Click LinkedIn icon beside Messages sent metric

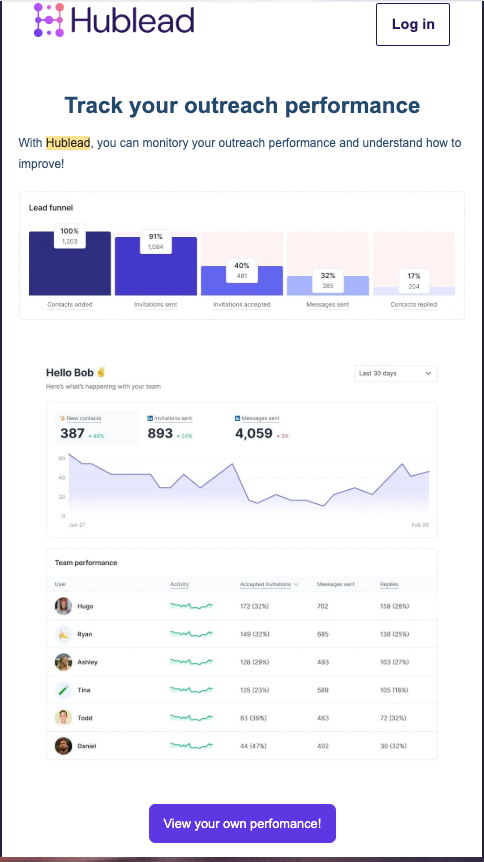pos(238,418)
